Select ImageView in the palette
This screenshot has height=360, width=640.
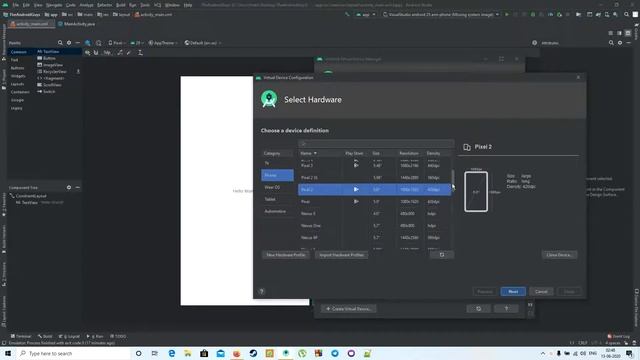click(x=50, y=65)
